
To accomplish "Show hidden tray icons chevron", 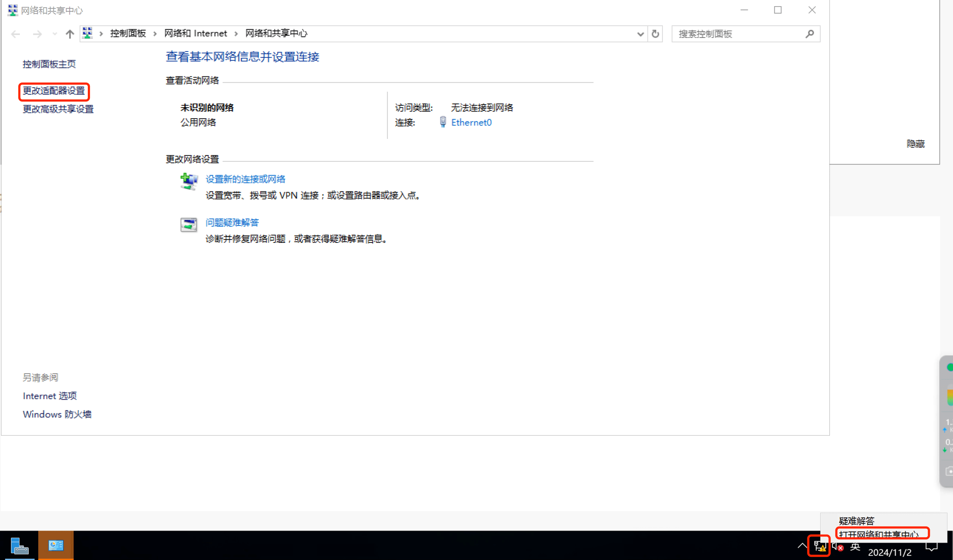I will tap(802, 546).
